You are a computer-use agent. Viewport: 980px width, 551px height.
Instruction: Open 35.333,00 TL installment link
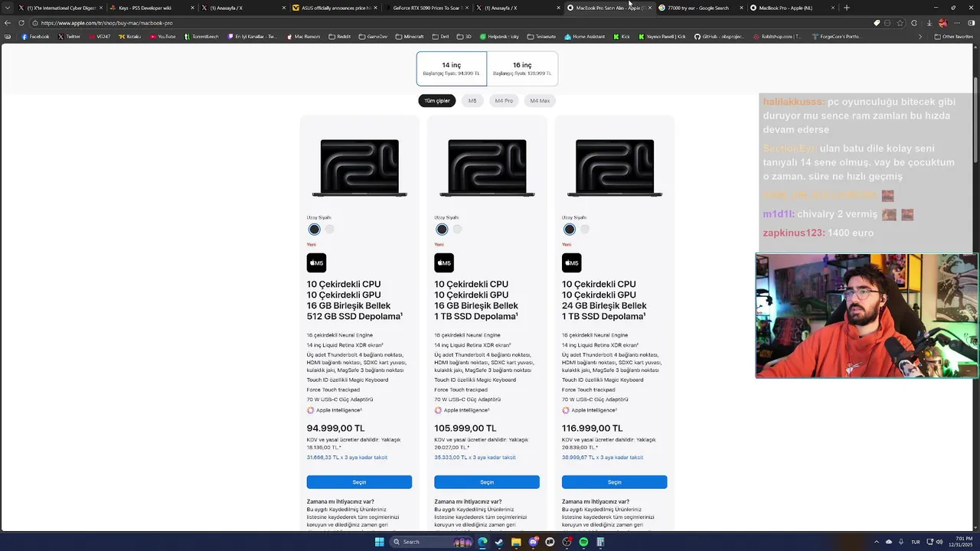pos(475,458)
